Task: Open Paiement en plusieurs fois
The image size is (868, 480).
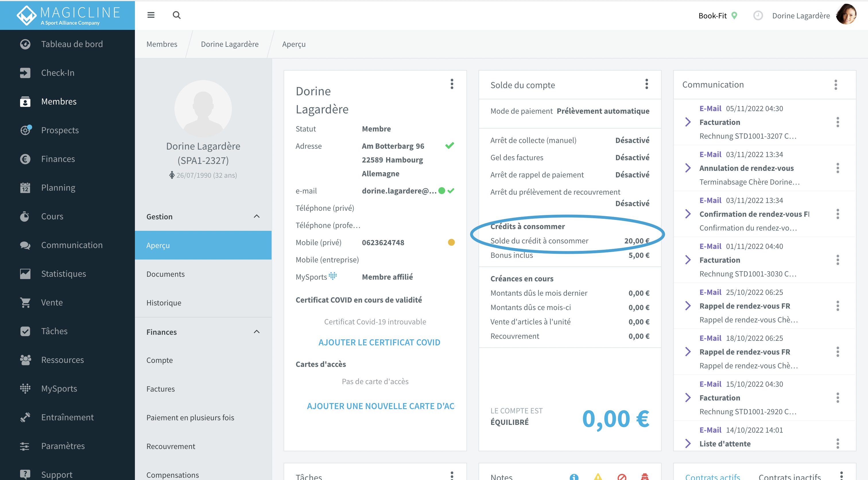Action: [x=203, y=417]
